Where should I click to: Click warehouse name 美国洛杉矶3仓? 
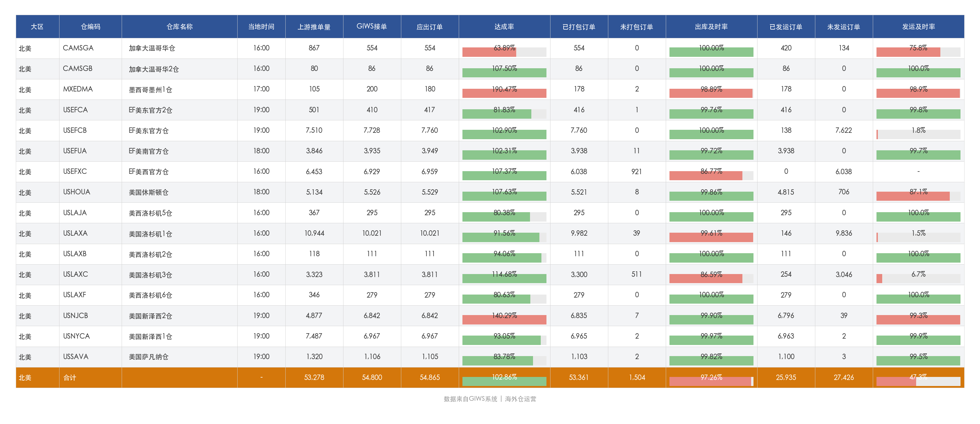[150, 274]
